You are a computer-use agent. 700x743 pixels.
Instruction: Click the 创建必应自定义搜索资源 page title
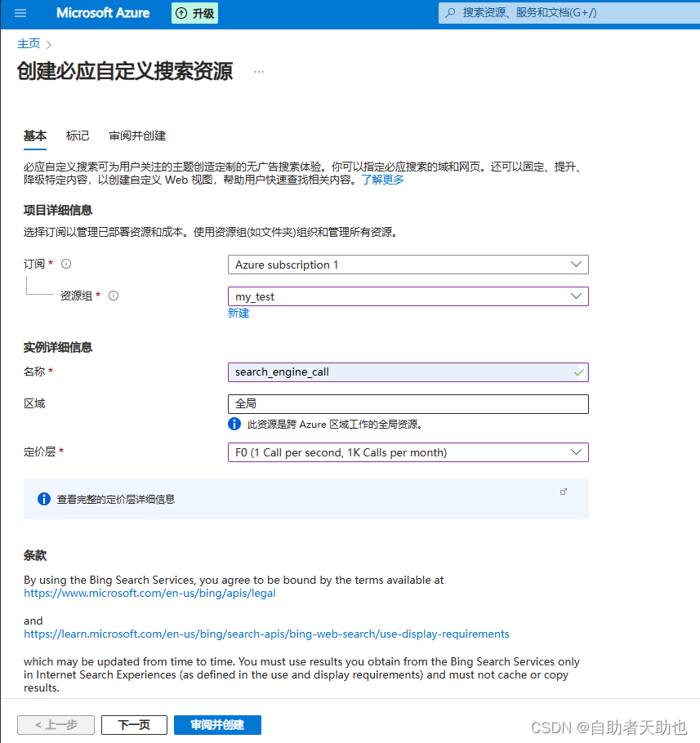click(x=125, y=71)
